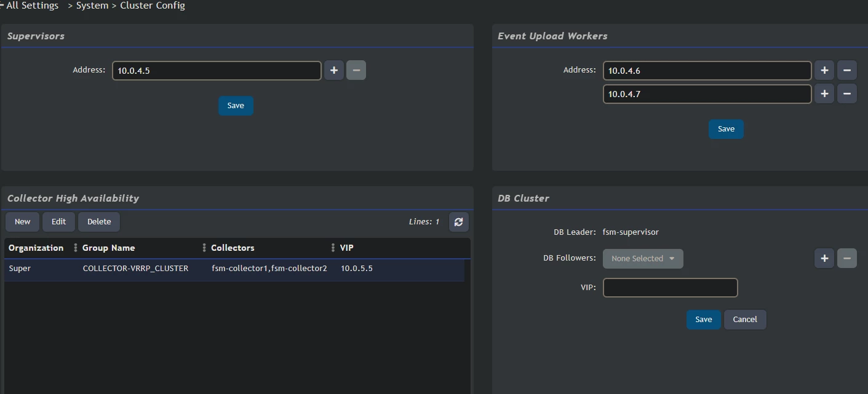Sort by the Group Name column header

click(x=108, y=248)
